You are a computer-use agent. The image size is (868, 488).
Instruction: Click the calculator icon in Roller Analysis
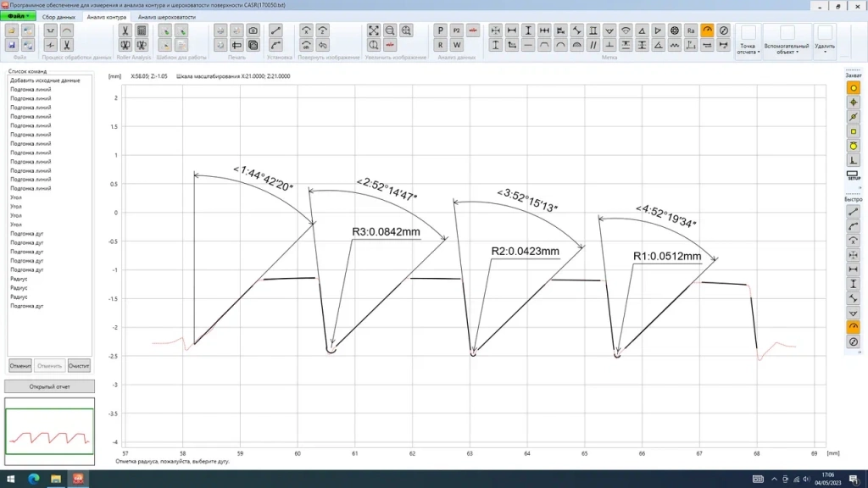point(142,30)
